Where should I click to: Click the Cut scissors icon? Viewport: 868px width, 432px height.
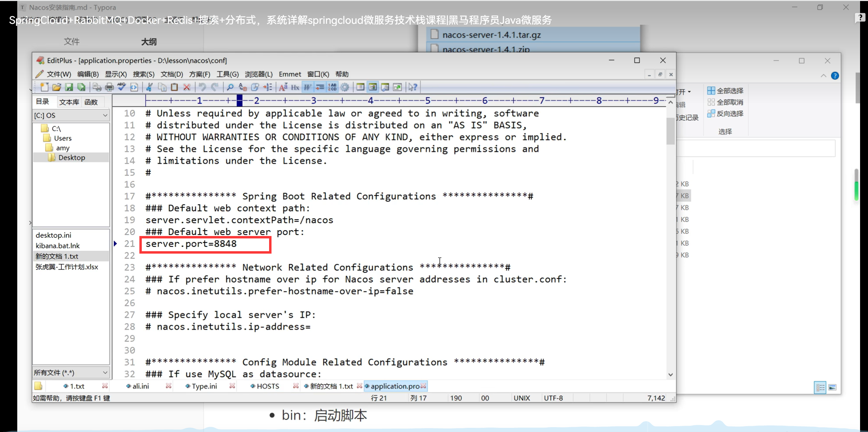pos(149,87)
